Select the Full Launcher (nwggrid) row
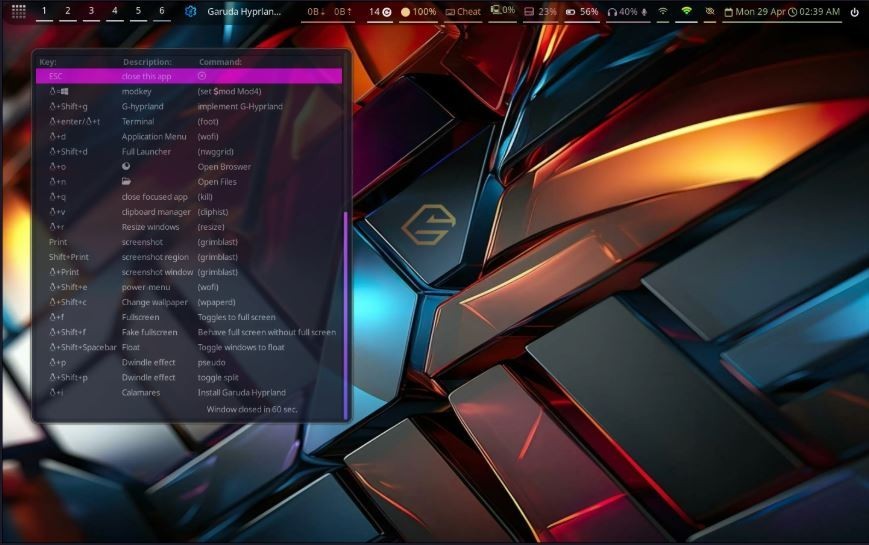869x545 pixels. tap(189, 151)
